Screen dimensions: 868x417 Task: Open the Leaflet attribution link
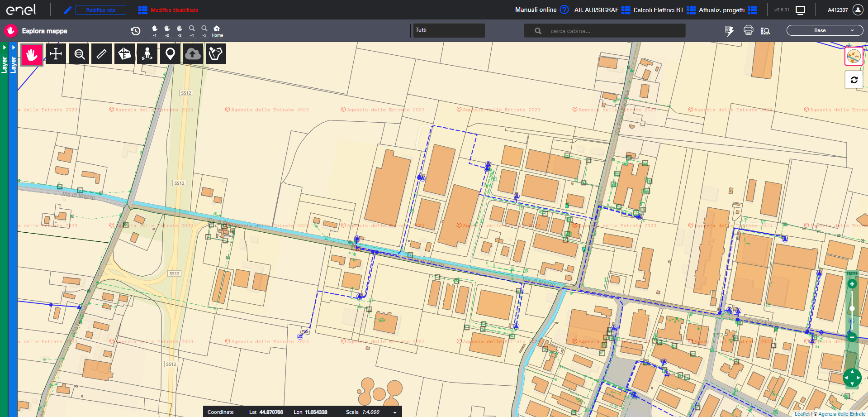pyautogui.click(x=802, y=414)
